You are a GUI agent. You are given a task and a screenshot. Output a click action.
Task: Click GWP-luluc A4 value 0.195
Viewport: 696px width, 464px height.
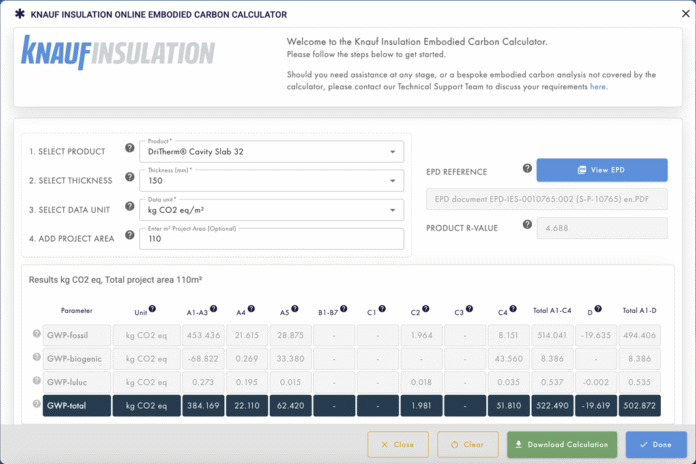pyautogui.click(x=247, y=382)
